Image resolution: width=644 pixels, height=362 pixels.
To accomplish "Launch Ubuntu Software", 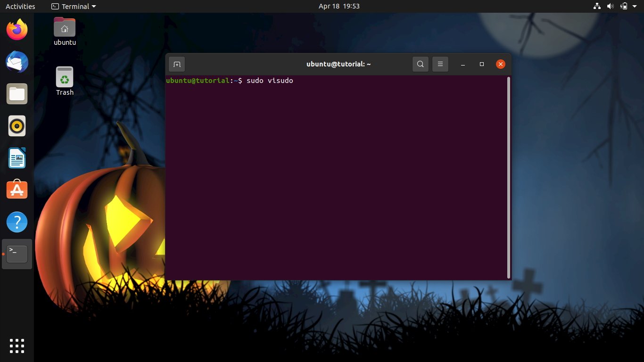I will (17, 189).
